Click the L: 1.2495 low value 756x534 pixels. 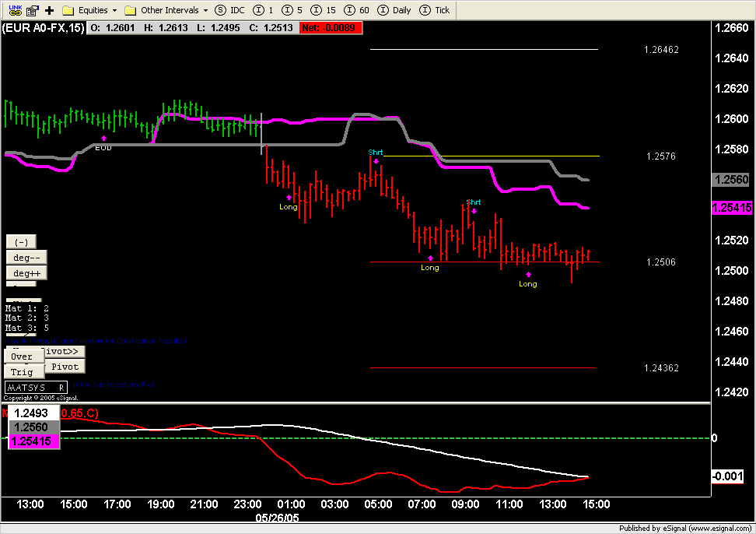218,28
